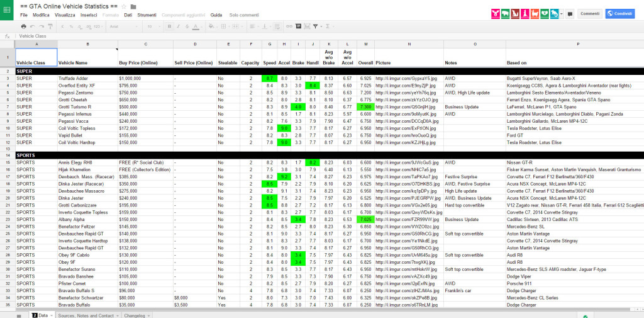The width and height of the screenshot is (644, 318).
Task: Open the Arial font dropdown
Action: [123, 26]
